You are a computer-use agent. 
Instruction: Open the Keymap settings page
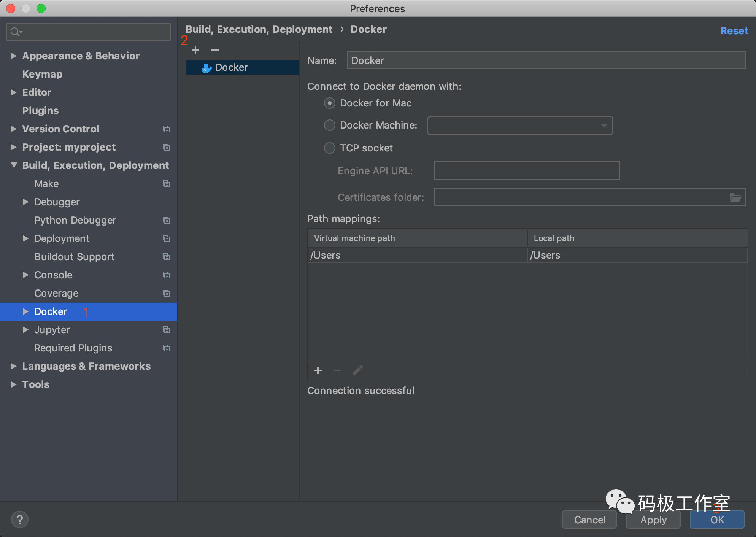point(42,74)
